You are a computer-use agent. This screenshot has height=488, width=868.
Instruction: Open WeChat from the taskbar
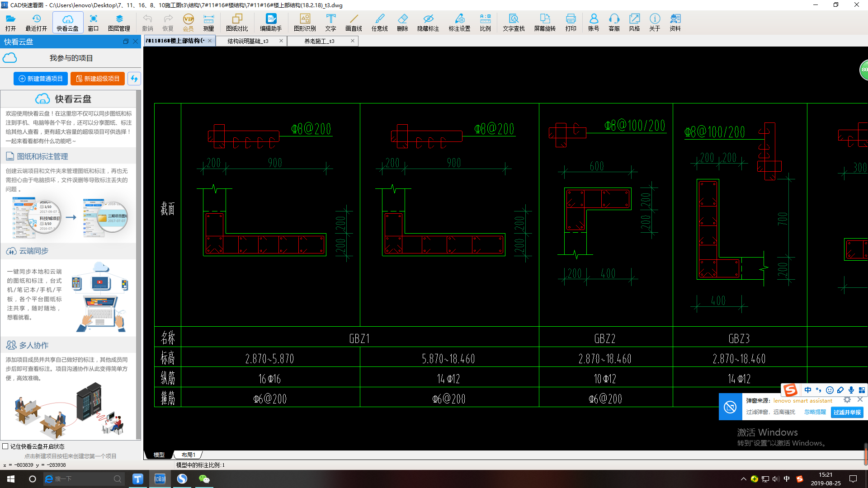tap(204, 479)
